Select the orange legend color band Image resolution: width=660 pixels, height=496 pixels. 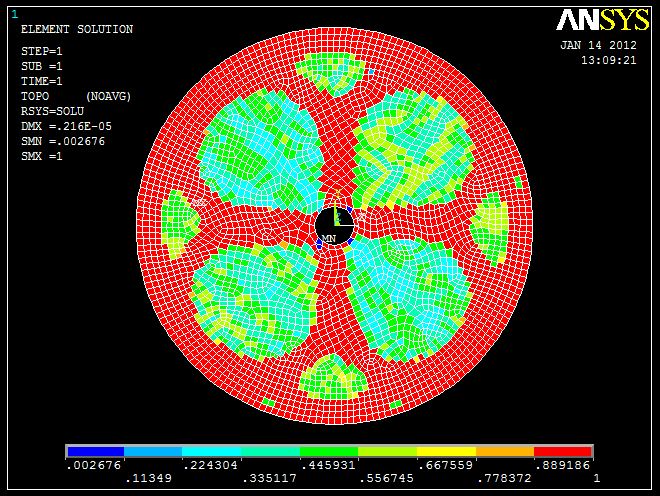506,452
